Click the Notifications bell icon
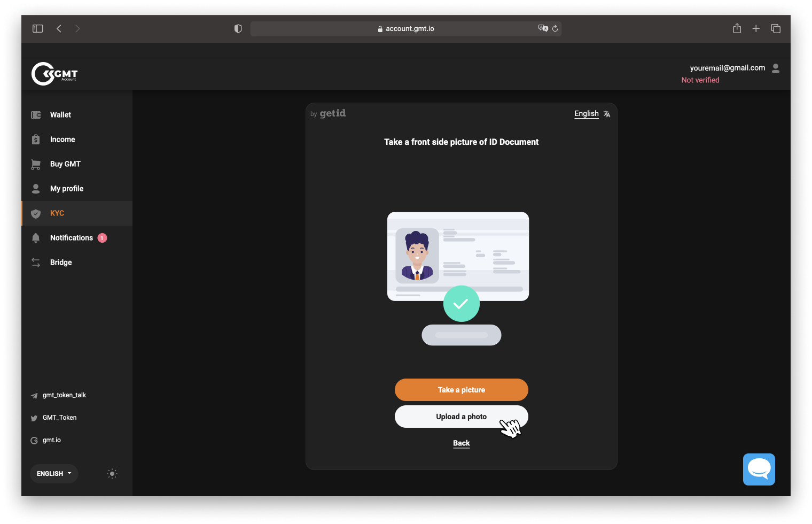The width and height of the screenshot is (812, 524). pos(36,238)
